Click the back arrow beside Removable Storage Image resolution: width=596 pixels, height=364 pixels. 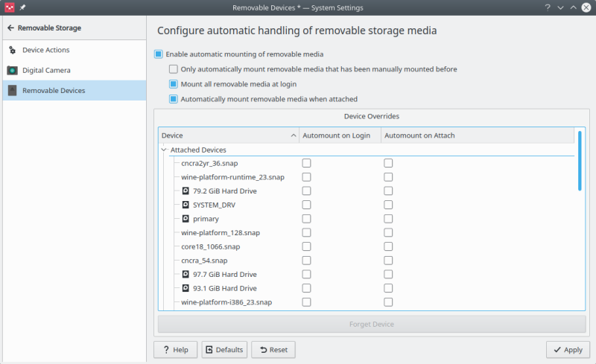(x=10, y=28)
